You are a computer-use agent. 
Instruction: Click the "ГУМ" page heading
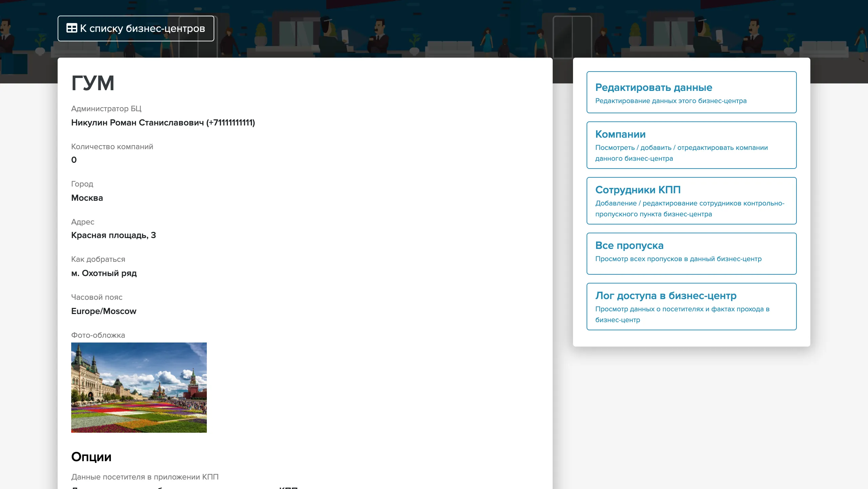(x=93, y=82)
